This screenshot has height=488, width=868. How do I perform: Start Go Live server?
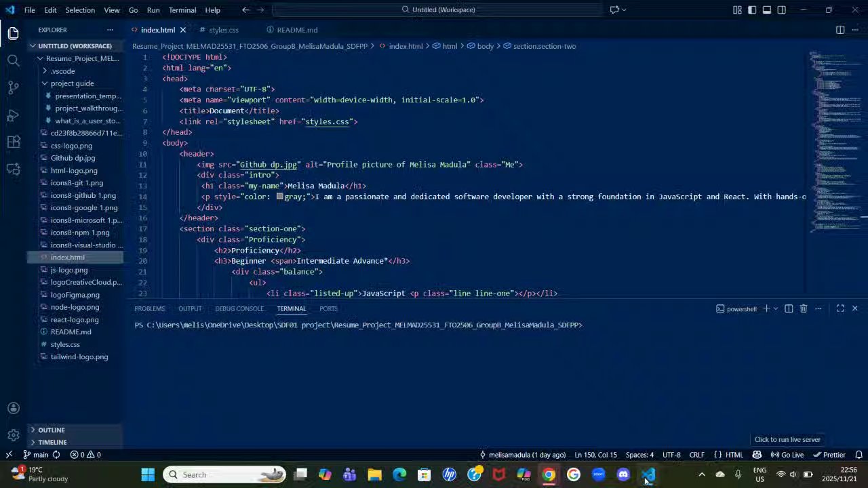click(787, 455)
